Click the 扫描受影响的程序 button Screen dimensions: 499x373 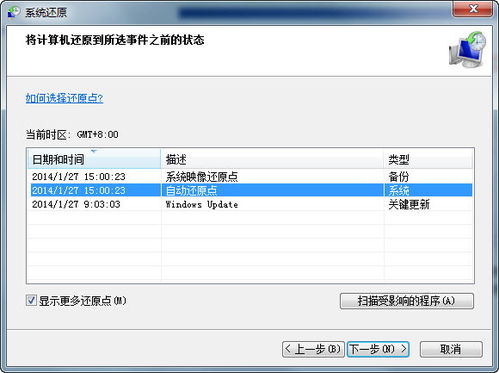[x=407, y=301]
